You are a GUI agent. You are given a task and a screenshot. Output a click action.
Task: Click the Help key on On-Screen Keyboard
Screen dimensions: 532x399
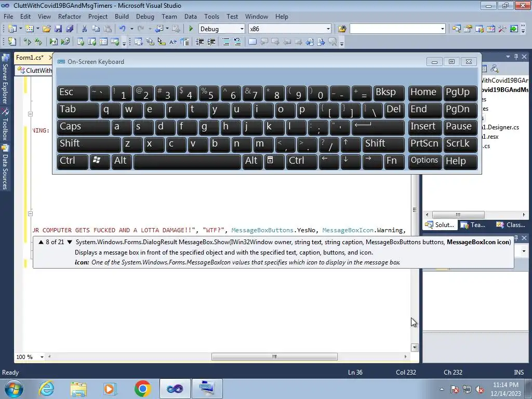click(460, 161)
